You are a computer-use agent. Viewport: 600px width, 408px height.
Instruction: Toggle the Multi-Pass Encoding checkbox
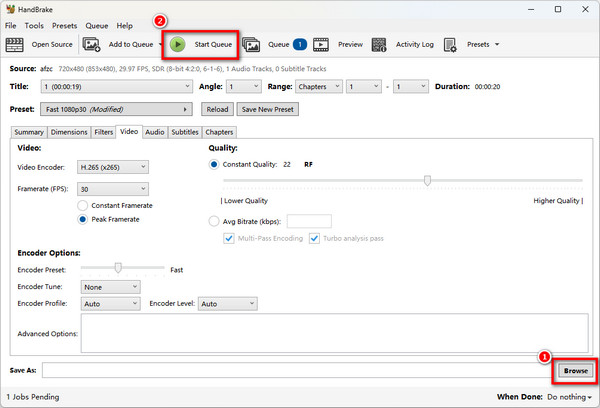point(229,238)
